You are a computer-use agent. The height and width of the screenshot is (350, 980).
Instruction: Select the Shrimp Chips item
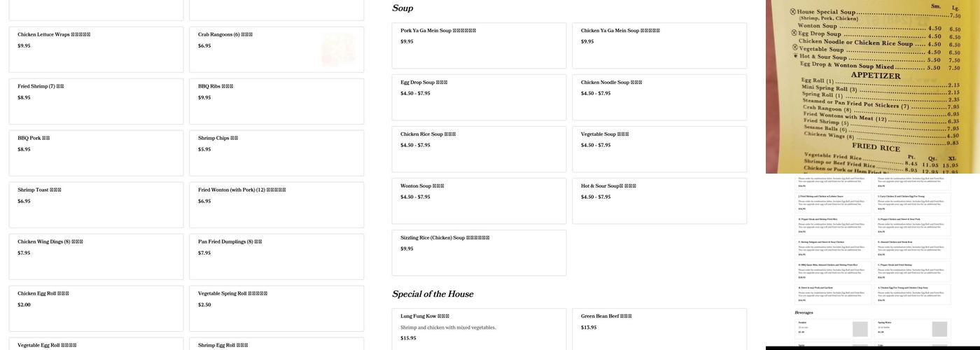pos(276,153)
